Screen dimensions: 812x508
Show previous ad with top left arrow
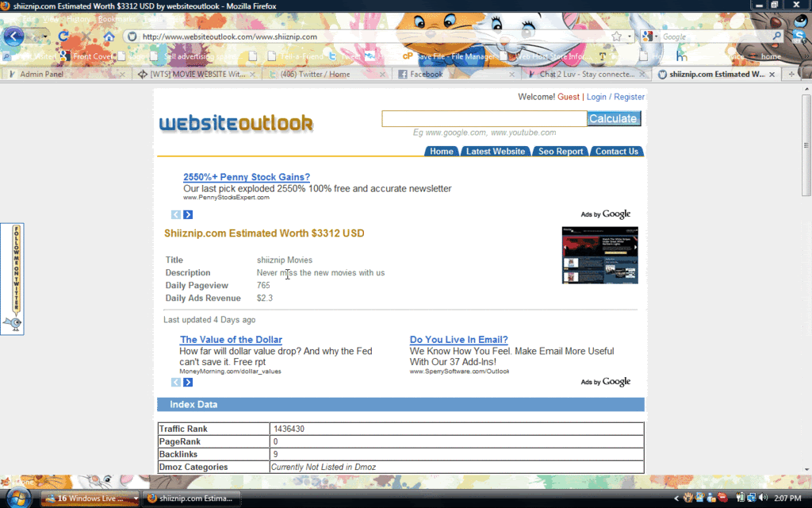coord(176,214)
